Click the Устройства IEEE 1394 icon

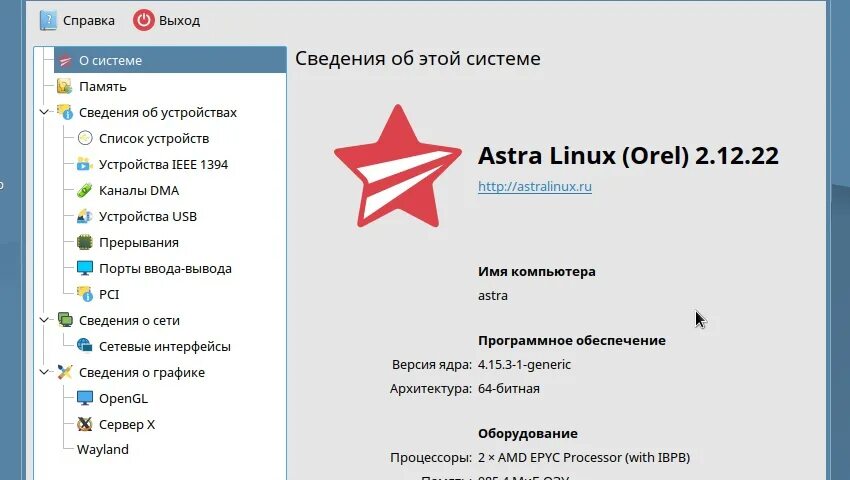coord(85,164)
